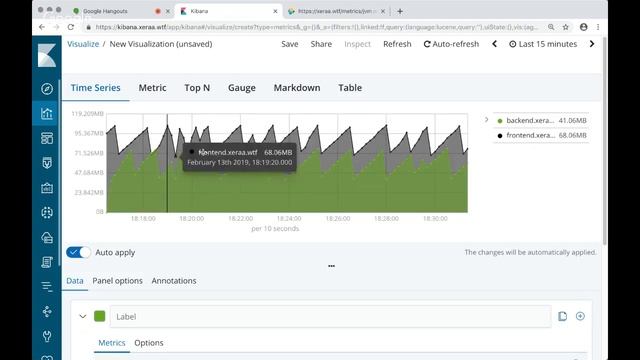Switch to Metric visualization tab
The height and width of the screenshot is (360, 640).
pyautogui.click(x=152, y=88)
